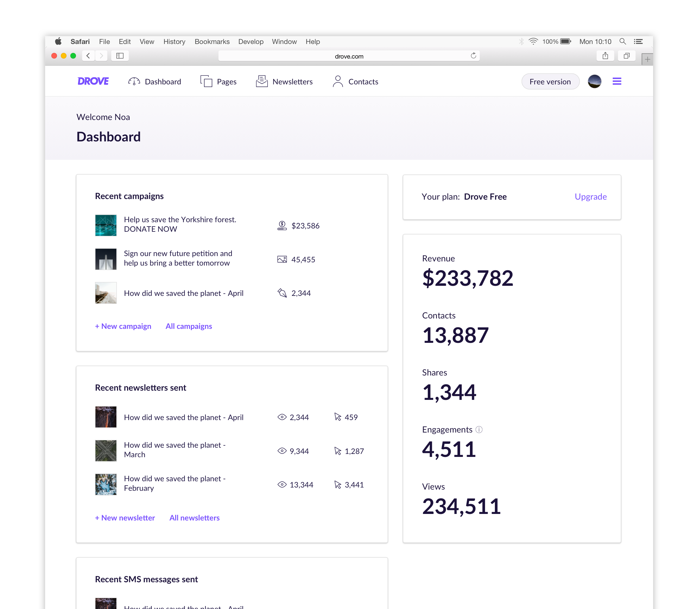Open the purple hamburger menu
The height and width of the screenshot is (609, 700).
pos(617,82)
